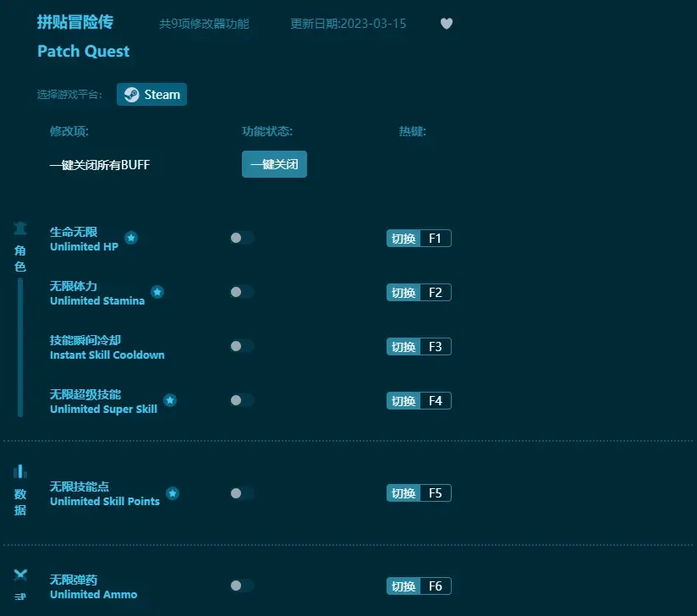Viewport: 697px width, 616px height.
Task: Click the star beside Unlimited Skill Points
Action: tap(172, 493)
